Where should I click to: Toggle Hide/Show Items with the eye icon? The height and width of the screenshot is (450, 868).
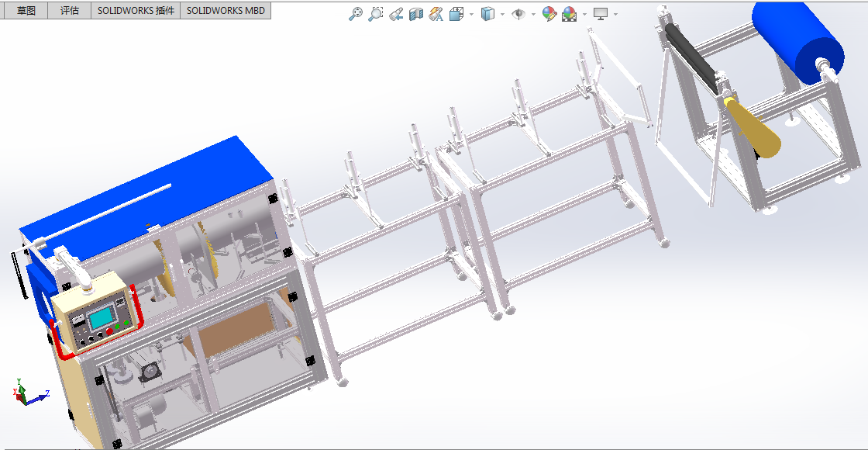pyautogui.click(x=519, y=13)
